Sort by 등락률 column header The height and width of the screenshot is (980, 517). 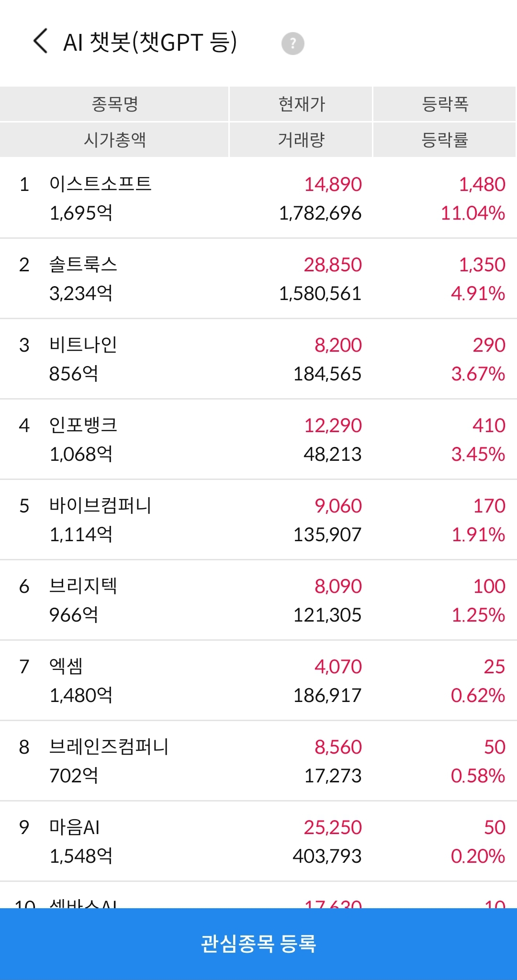[445, 140]
